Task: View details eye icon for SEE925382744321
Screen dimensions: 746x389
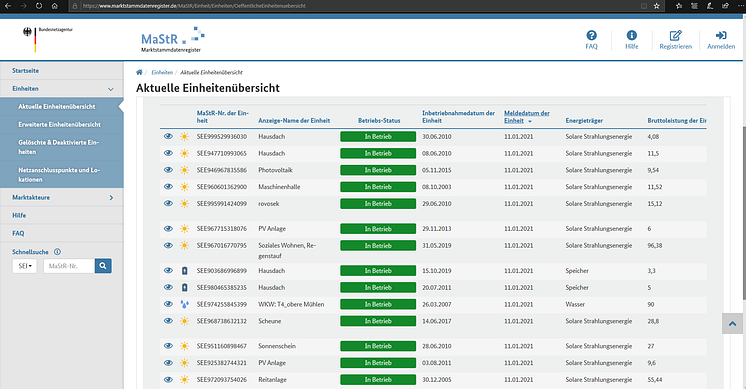Action: click(168, 362)
